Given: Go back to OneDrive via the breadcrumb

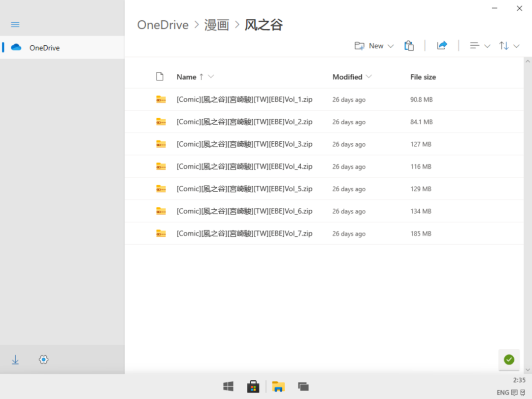Looking at the screenshot, I should pos(163,25).
